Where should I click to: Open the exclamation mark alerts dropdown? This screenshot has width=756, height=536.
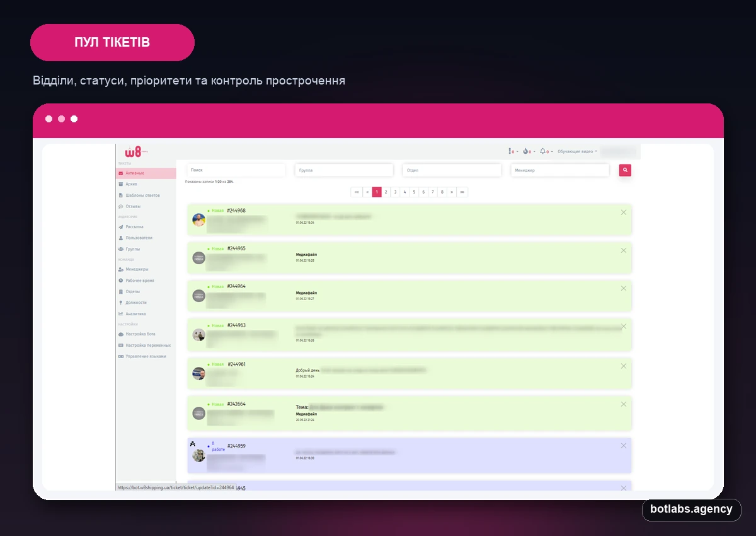[x=513, y=151]
